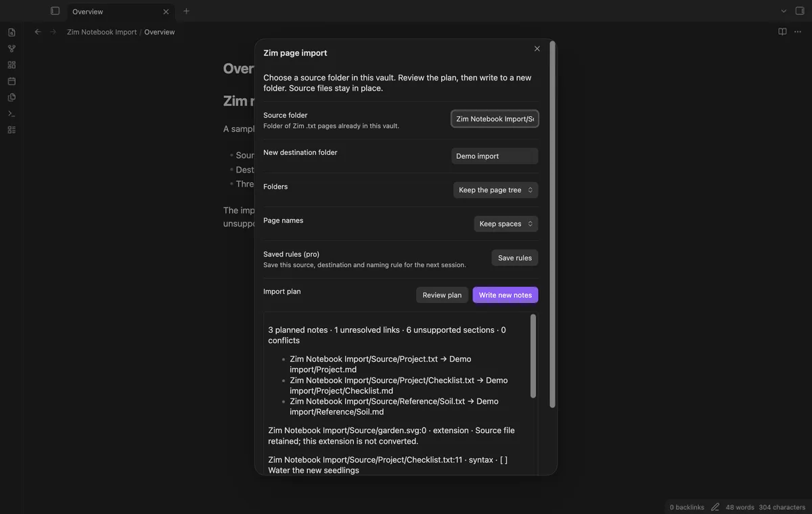Click the pencil edit-mode status icon
The height and width of the screenshot is (514, 812).
715,507
